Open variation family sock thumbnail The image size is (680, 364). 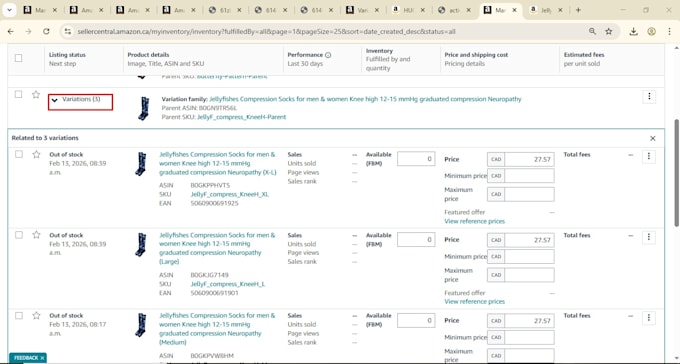[144, 108]
